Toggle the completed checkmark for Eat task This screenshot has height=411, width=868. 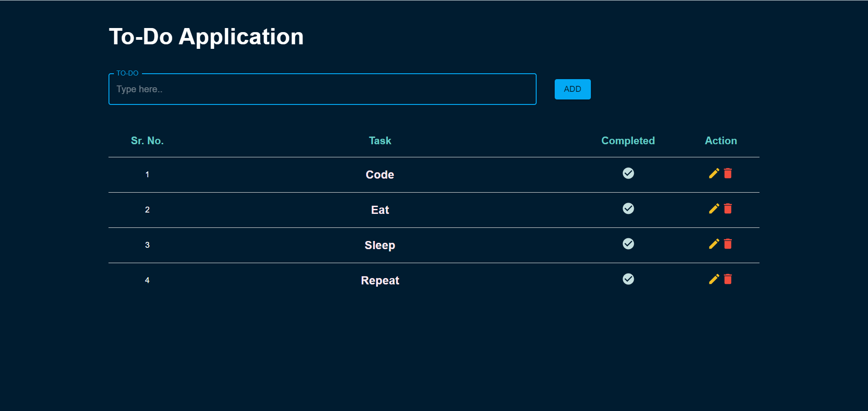(628, 208)
